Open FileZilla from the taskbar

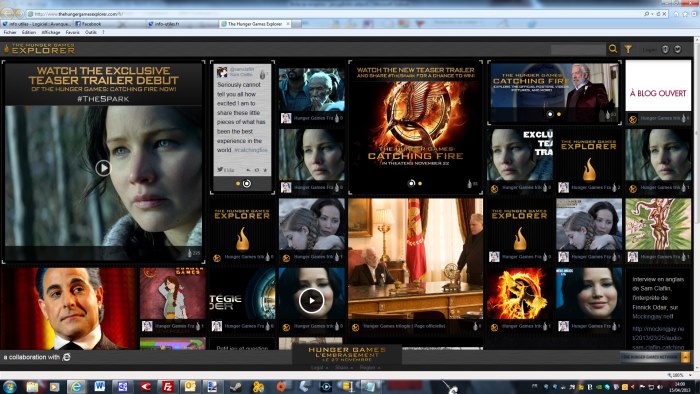tap(167, 386)
